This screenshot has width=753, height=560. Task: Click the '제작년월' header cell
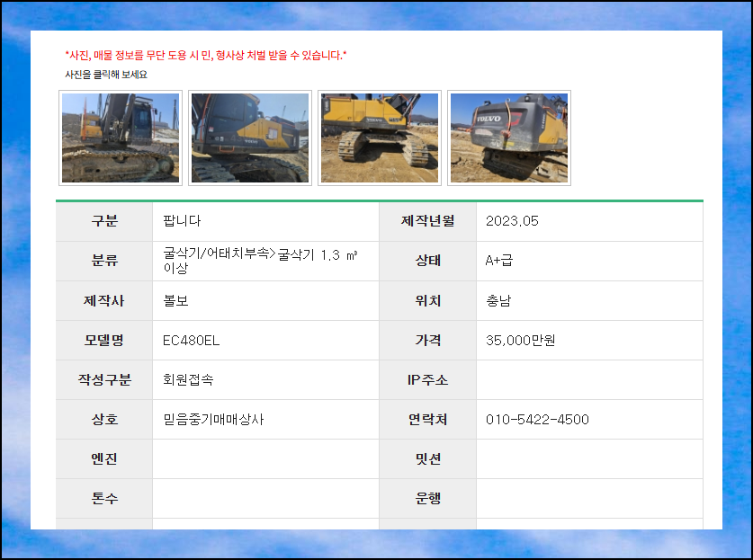(428, 221)
